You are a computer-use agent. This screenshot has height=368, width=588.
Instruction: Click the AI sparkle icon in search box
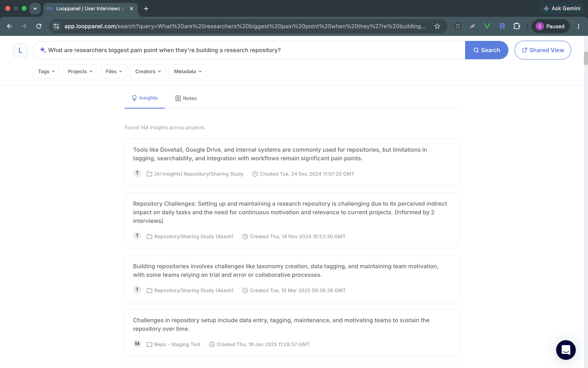point(43,50)
